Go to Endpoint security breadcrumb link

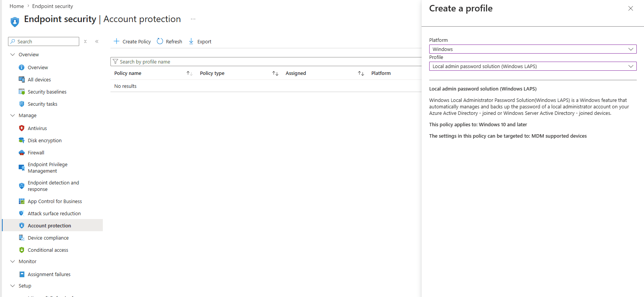click(x=53, y=6)
